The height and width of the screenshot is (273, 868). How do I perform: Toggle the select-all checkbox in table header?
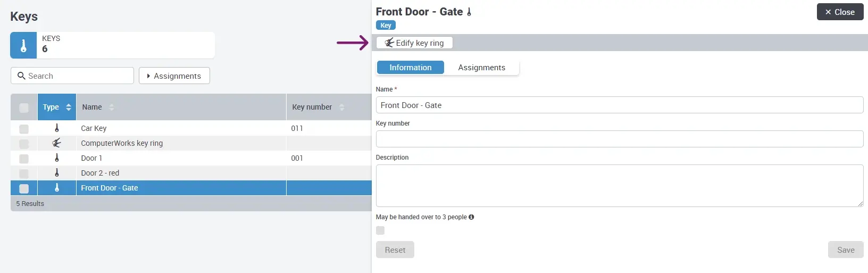[x=24, y=107]
